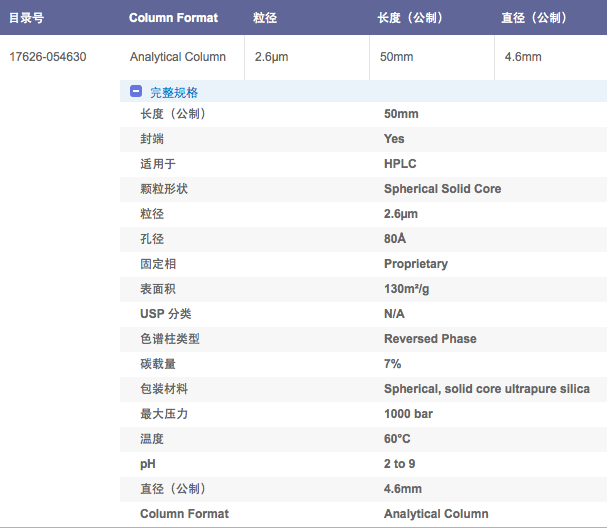Click 长度（公制） in the top header row

(x=410, y=18)
